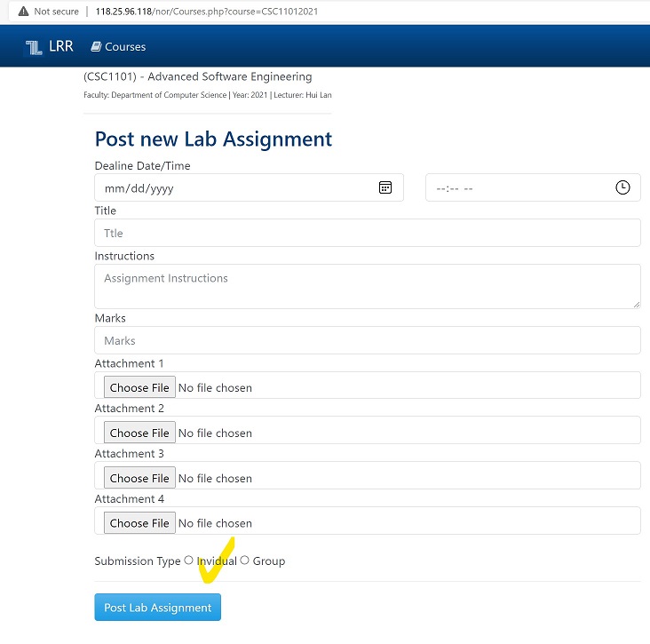Image resolution: width=650 pixels, height=644 pixels.
Task: Click the Assignment Instructions text area
Action: click(x=367, y=286)
